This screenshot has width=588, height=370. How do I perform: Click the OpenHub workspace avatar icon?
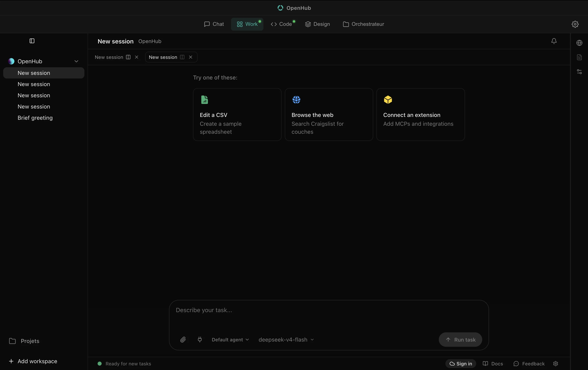[x=11, y=61]
